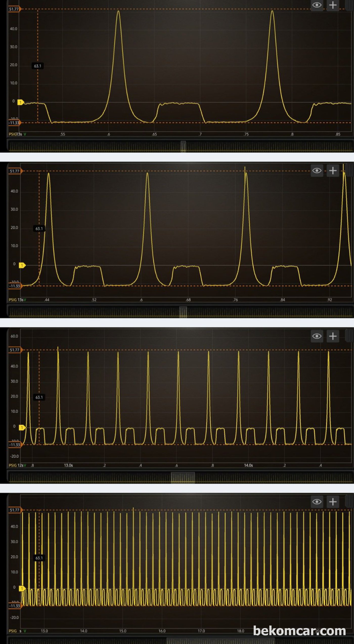Toggle the eye visibility icon in top chart
Viewport: 354px width, 644px height.
pyautogui.click(x=317, y=5)
